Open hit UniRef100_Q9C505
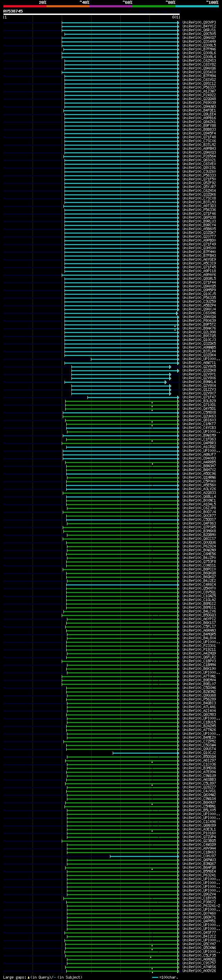The image size is (222, 980). [199, 34]
